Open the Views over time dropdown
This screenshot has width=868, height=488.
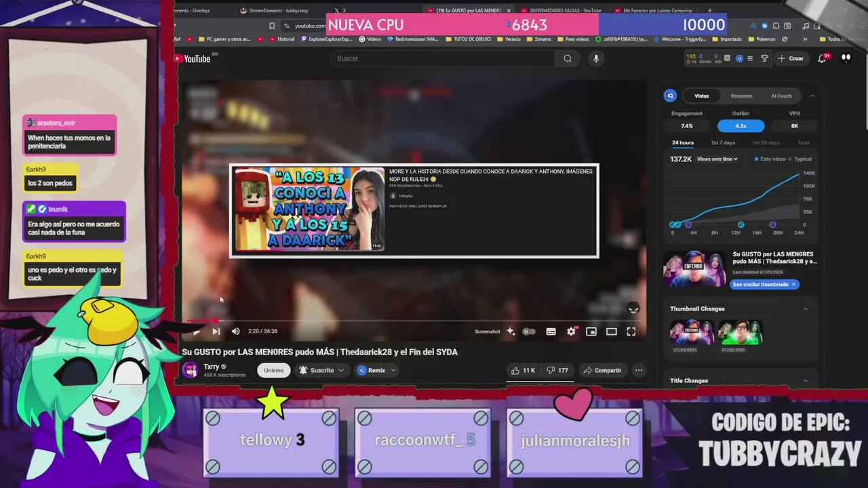(717, 159)
